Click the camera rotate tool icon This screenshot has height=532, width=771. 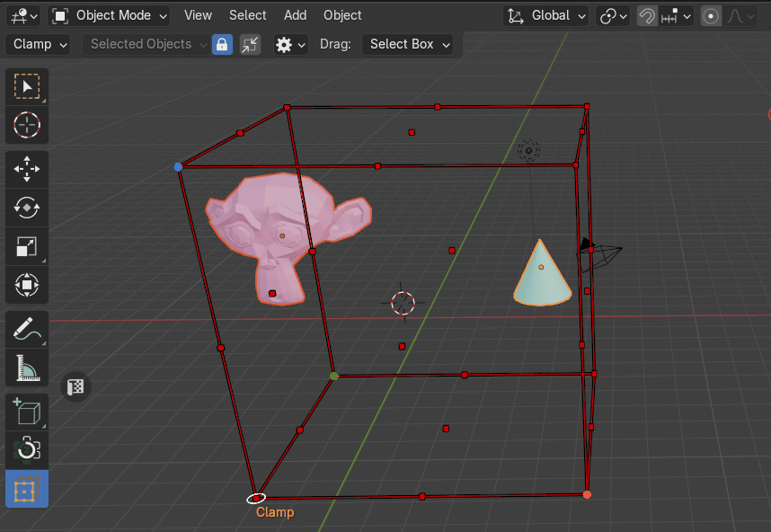[x=27, y=450]
